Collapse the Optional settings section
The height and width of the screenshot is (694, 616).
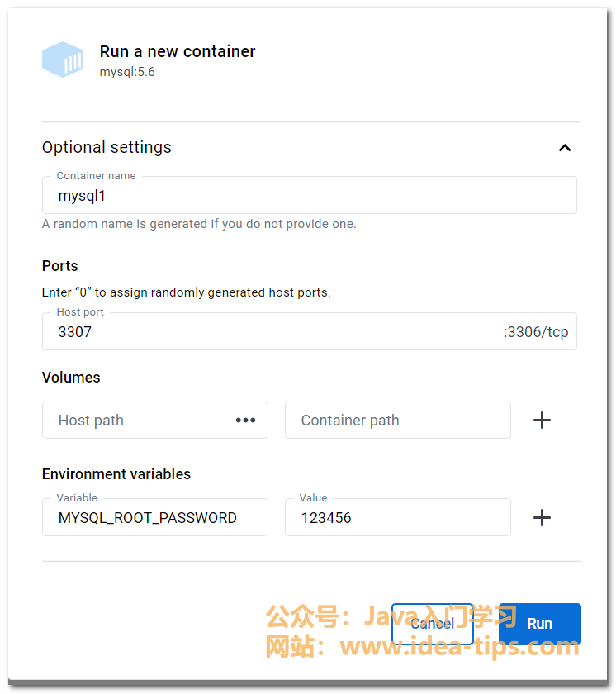click(565, 148)
